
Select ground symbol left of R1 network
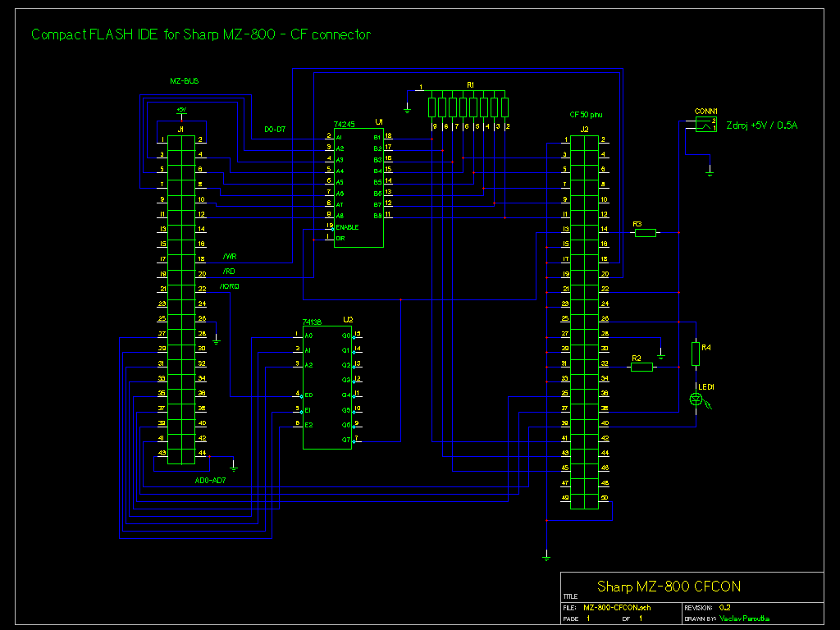click(407, 110)
